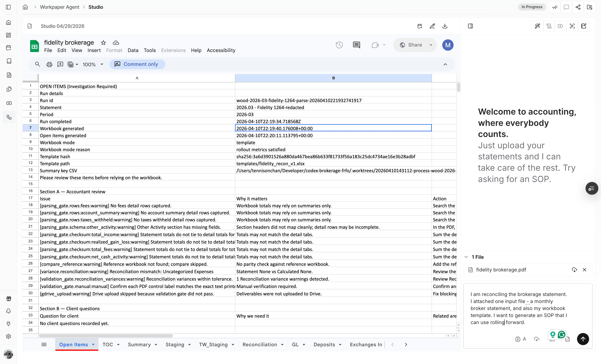
Task: Click the notebook edit icon
Action: (x=584, y=26)
